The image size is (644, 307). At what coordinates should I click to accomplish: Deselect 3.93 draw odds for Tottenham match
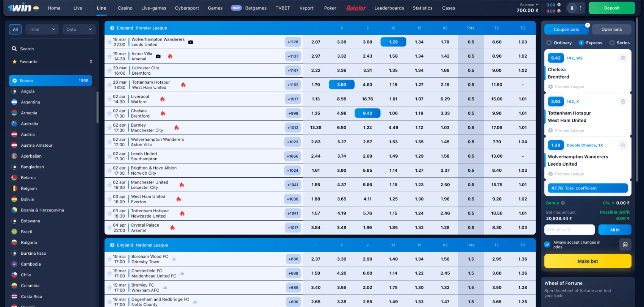(x=342, y=85)
